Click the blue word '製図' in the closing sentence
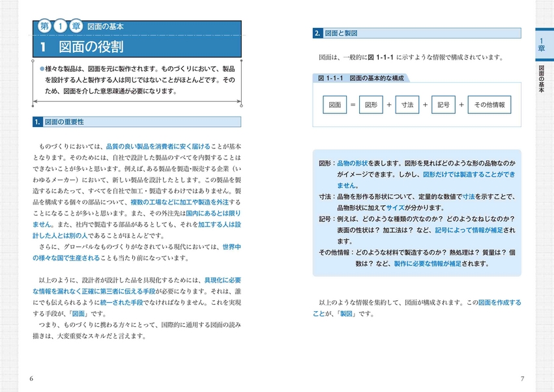554x392 pixels. pos(346,314)
